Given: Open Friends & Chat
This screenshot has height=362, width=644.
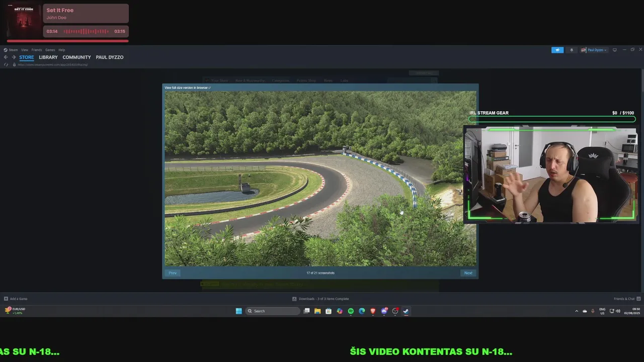Looking at the screenshot, I should (x=624, y=299).
